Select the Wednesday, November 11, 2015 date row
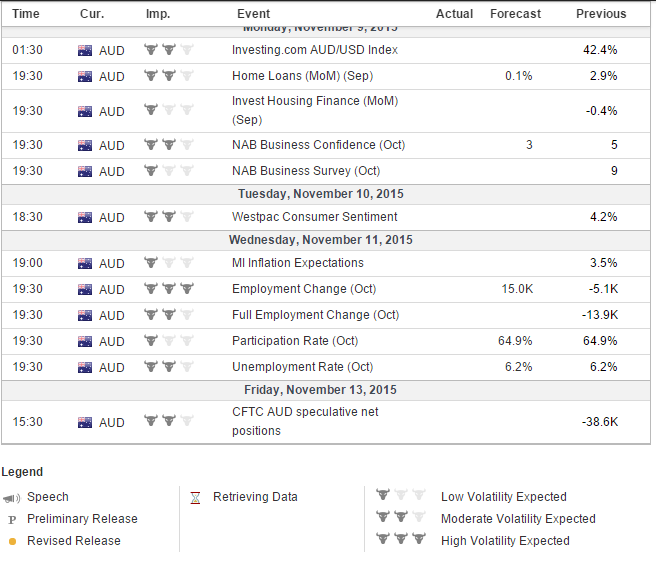The width and height of the screenshot is (656, 563). (326, 240)
